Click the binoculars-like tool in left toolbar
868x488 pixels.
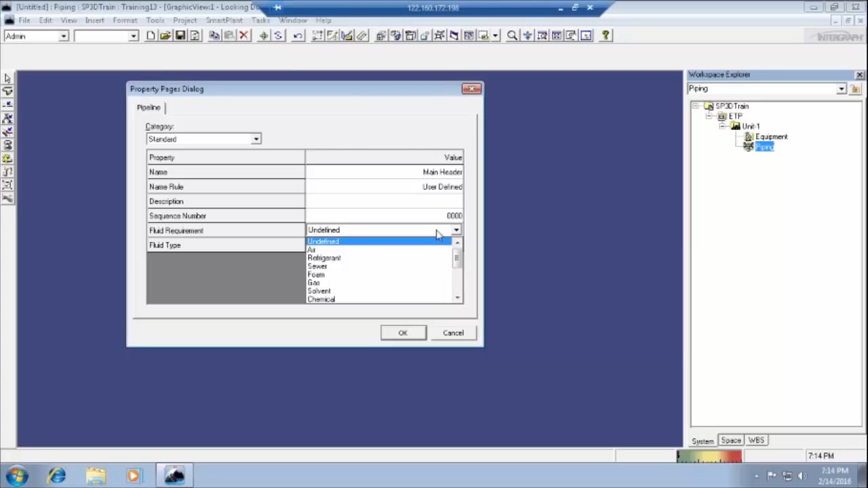coord(7,145)
